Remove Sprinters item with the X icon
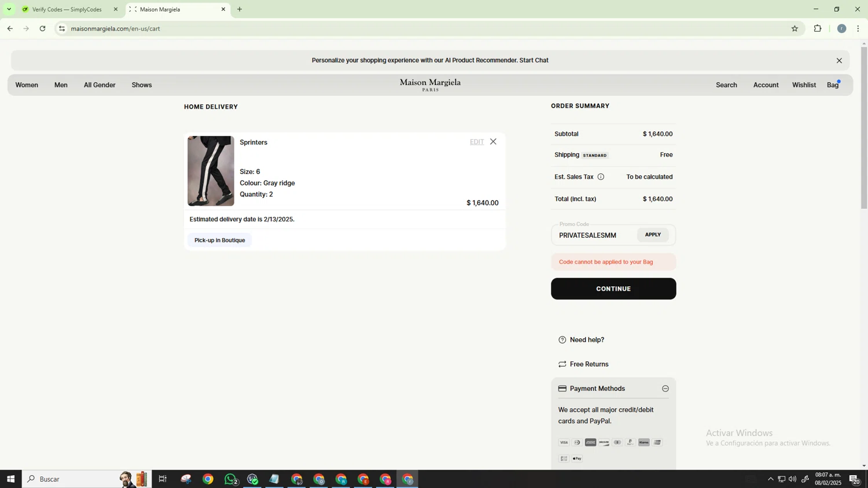868x488 pixels. point(493,142)
